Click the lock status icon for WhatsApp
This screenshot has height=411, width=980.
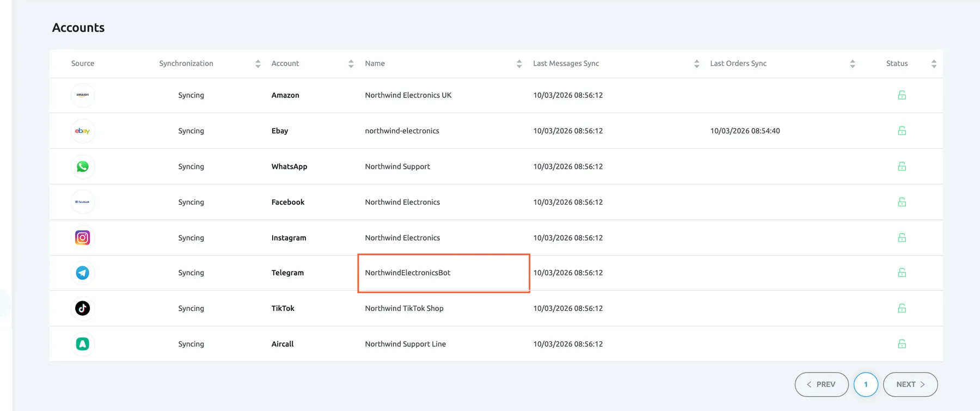click(x=902, y=167)
